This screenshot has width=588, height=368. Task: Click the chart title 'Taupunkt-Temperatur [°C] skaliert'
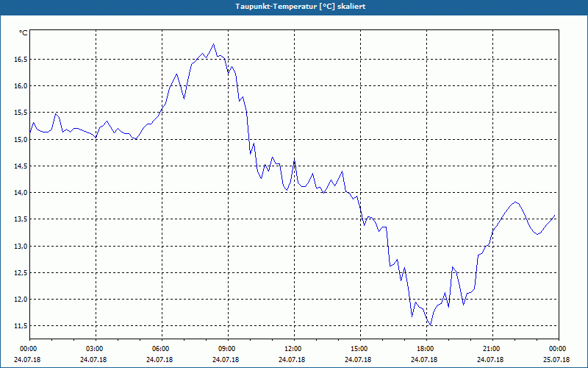300,7
